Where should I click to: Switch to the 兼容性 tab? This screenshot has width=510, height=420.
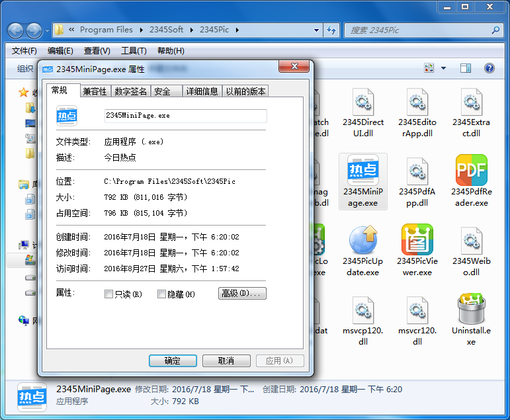tap(95, 91)
